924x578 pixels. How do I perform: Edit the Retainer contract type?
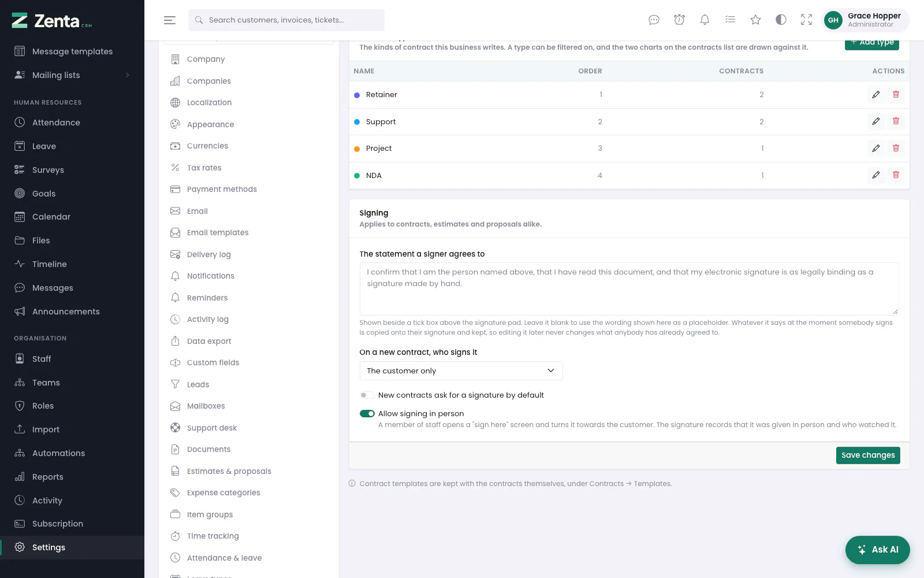click(876, 95)
